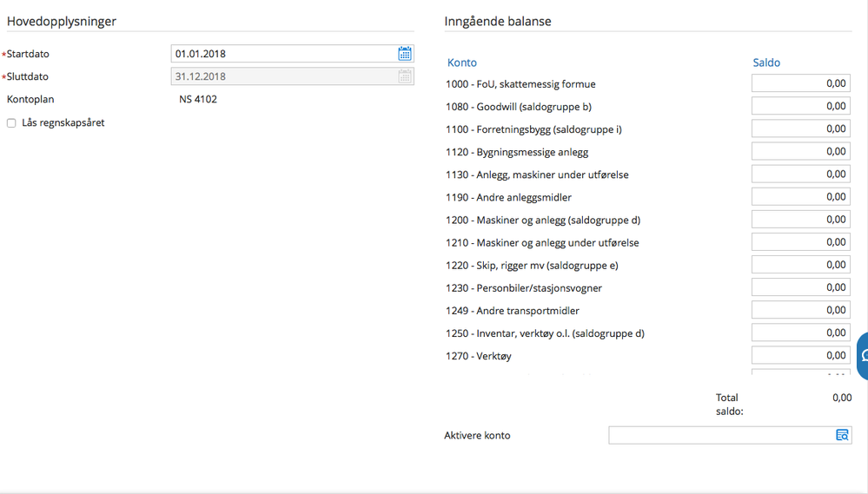Open the Startdato calendar picker
868x494 pixels.
pyautogui.click(x=405, y=54)
